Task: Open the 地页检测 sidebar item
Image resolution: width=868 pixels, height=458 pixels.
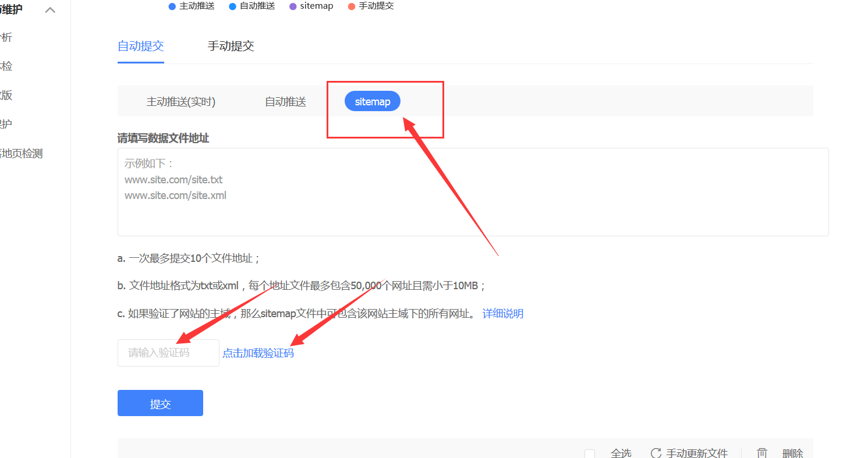Action: point(21,154)
